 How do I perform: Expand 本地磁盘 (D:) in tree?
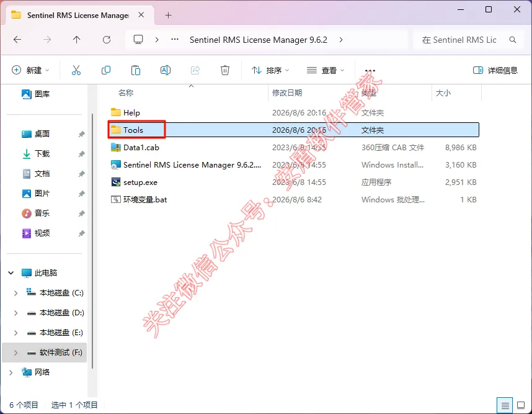pyautogui.click(x=16, y=313)
